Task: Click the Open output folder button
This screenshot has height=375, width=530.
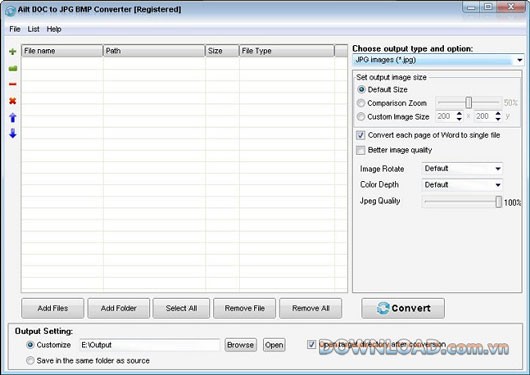Action: point(274,345)
